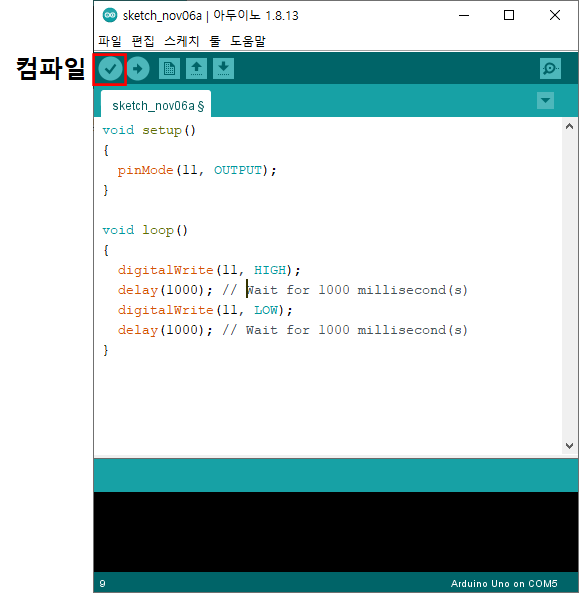Open the Serial Monitor magnifier icon
The image size is (579, 593).
tap(550, 69)
